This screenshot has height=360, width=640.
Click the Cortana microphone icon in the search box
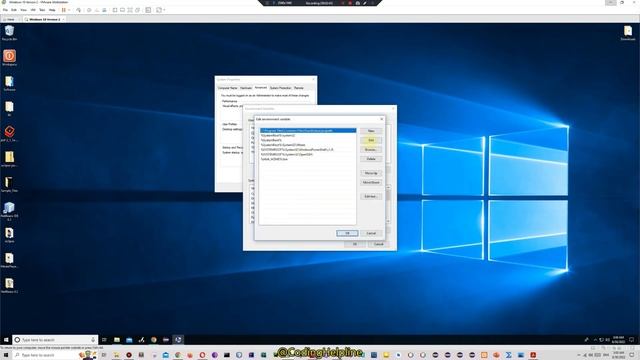coord(93,340)
